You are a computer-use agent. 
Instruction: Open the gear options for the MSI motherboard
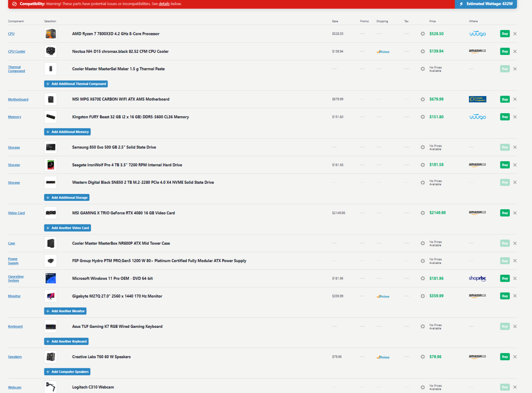click(x=423, y=99)
